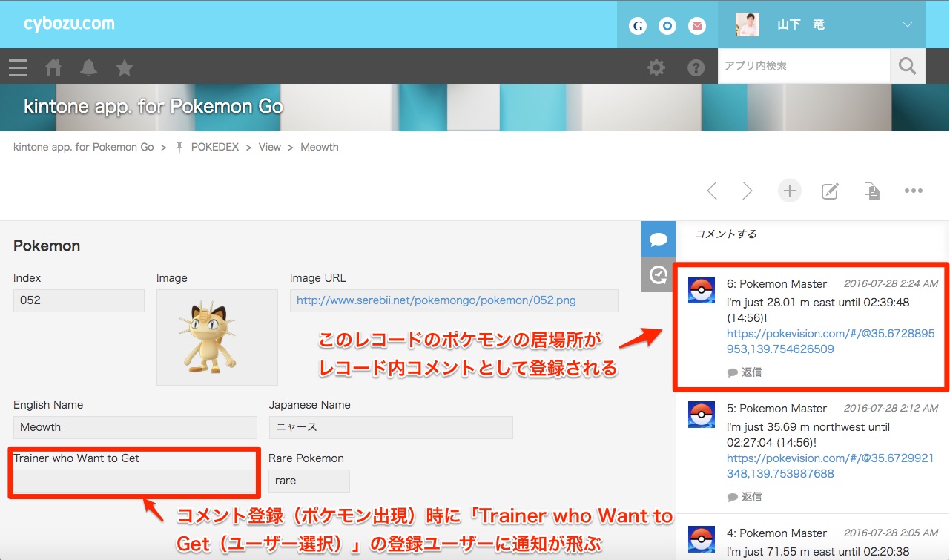Click the user profile photo
950x560 pixels.
[x=748, y=25]
